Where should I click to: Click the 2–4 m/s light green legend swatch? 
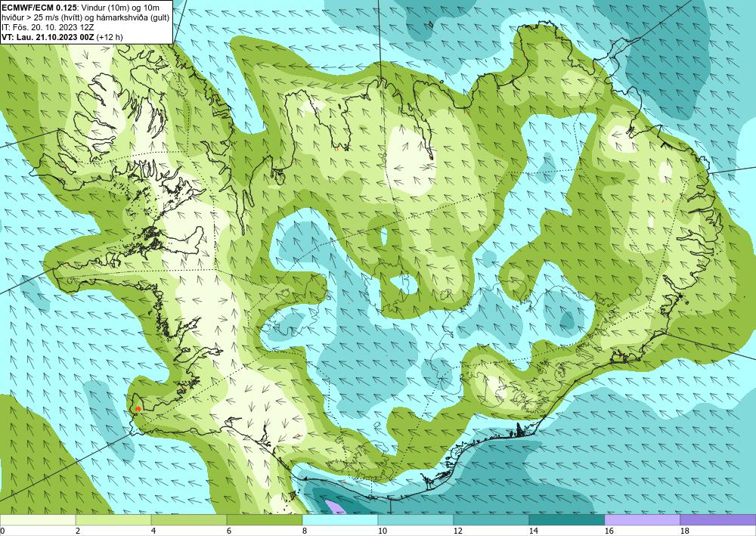[x=113, y=519]
